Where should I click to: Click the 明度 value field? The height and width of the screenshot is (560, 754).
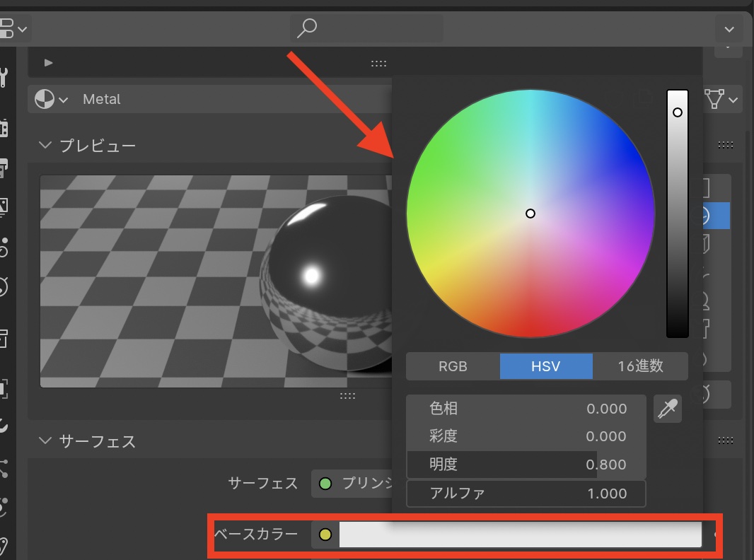point(526,465)
